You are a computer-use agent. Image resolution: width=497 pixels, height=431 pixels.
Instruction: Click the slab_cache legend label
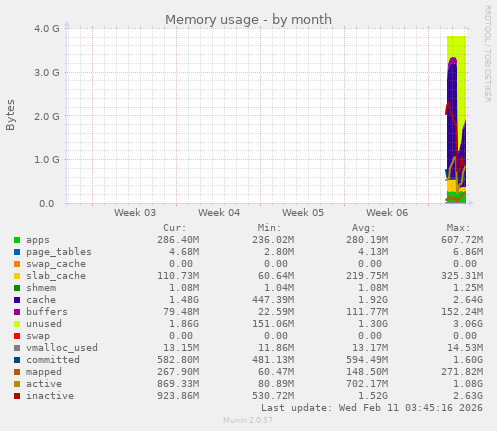tap(56, 276)
